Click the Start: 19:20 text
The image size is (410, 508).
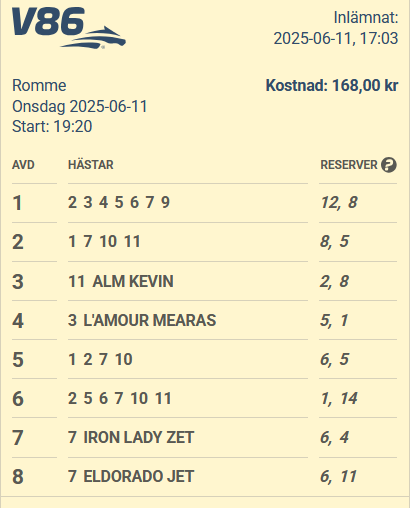pyautogui.click(x=52, y=127)
